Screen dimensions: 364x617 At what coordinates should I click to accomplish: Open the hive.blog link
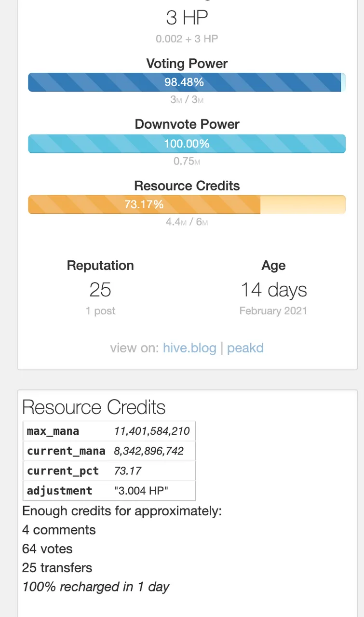189,348
